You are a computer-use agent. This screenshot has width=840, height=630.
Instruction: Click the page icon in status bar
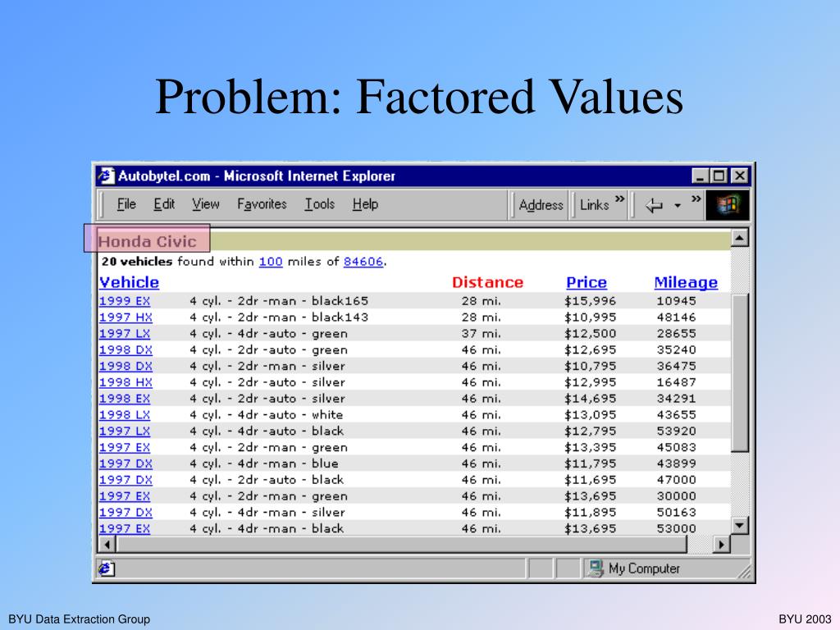pos(107,568)
